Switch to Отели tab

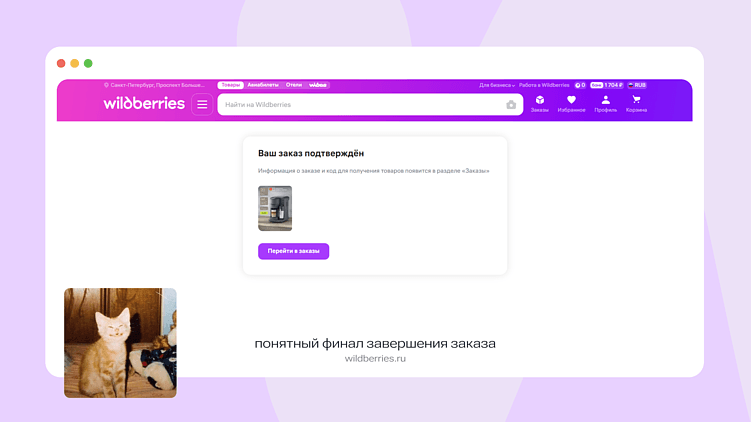click(294, 85)
